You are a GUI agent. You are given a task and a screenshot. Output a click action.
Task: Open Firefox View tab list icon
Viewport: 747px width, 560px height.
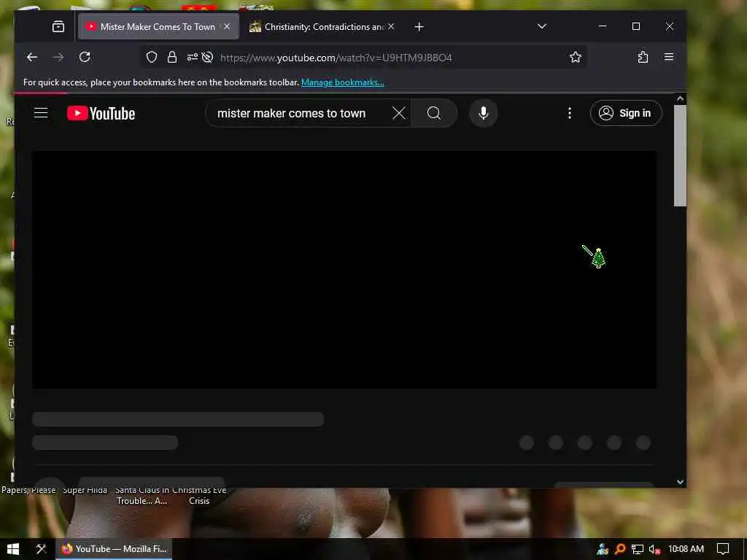pyautogui.click(x=58, y=27)
